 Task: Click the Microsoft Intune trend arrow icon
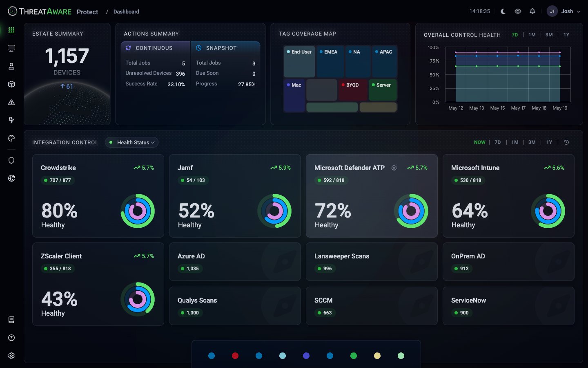[x=547, y=168]
